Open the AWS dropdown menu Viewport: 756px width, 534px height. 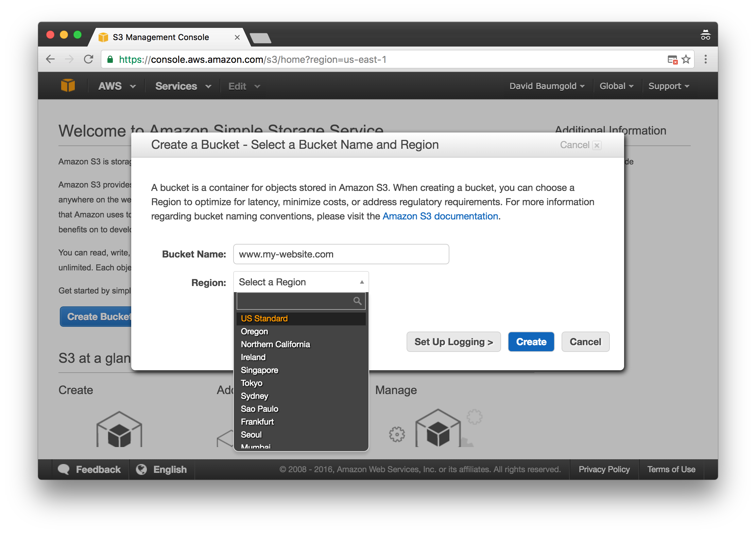pyautogui.click(x=117, y=86)
